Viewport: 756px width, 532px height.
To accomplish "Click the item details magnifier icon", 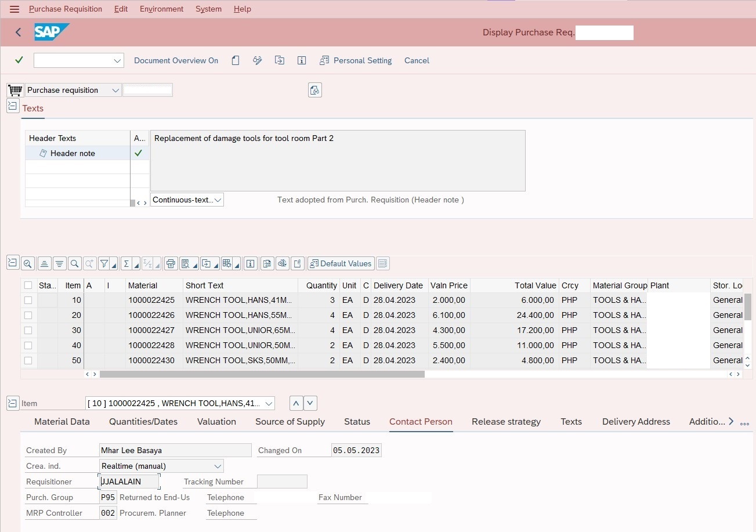I will (x=27, y=263).
